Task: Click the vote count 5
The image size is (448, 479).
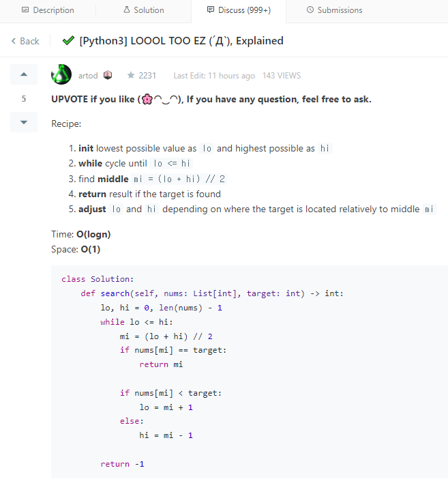Action: [x=24, y=99]
